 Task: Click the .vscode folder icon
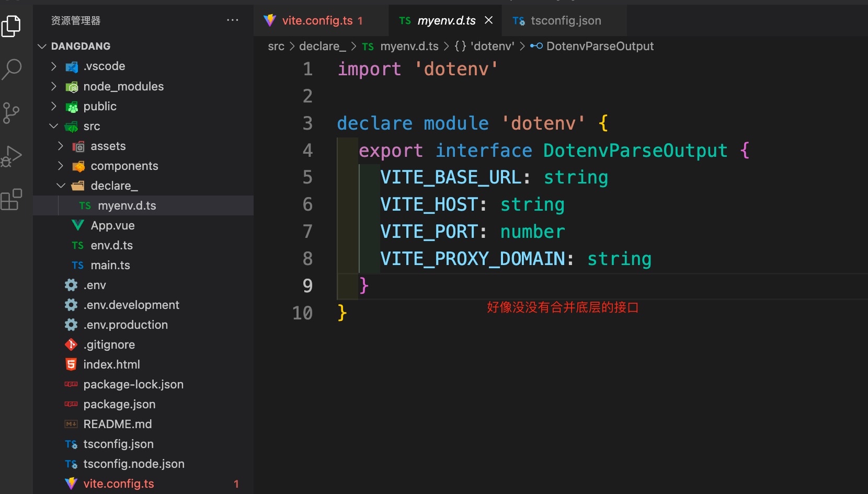click(72, 66)
